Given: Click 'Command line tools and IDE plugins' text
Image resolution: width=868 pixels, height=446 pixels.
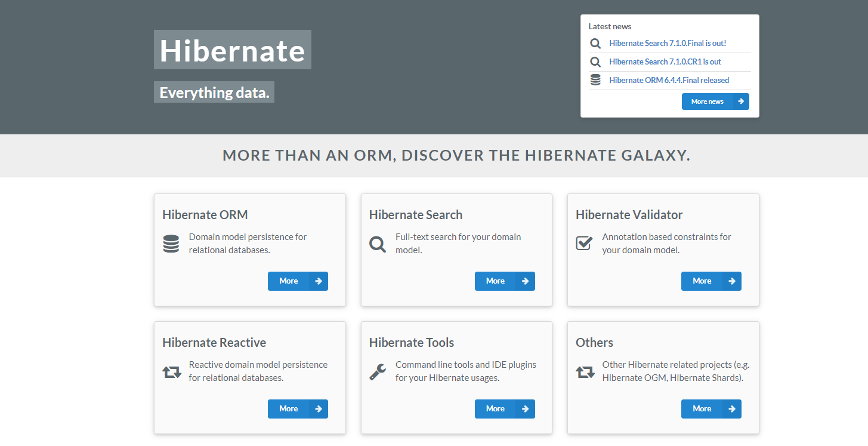Looking at the screenshot, I should pyautogui.click(x=466, y=371).
